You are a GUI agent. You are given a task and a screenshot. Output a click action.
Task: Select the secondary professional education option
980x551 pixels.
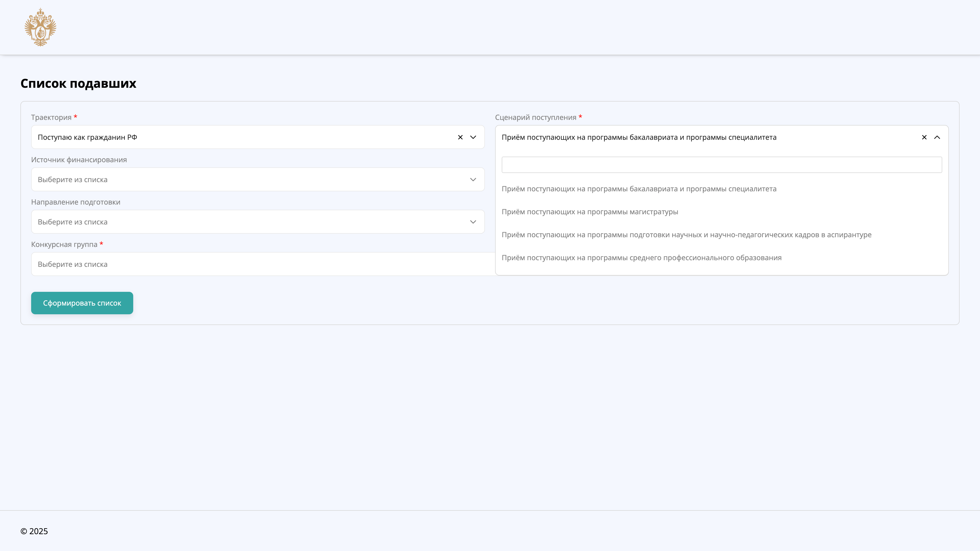click(x=642, y=257)
